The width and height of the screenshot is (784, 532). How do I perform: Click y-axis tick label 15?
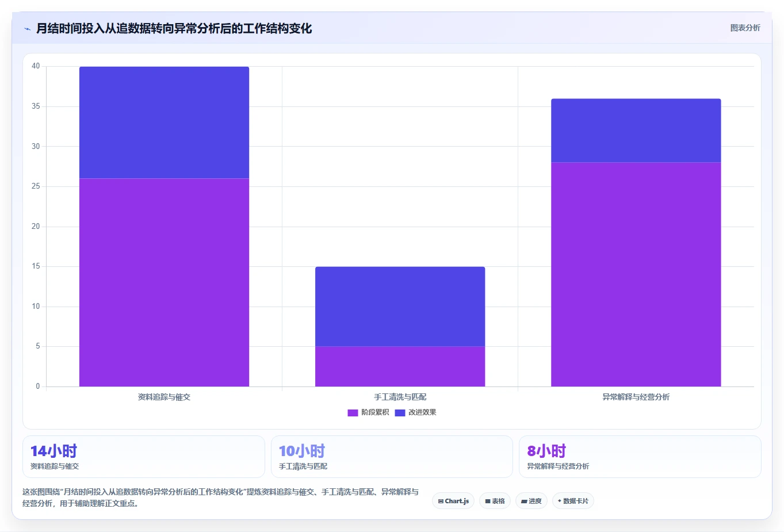(36, 266)
